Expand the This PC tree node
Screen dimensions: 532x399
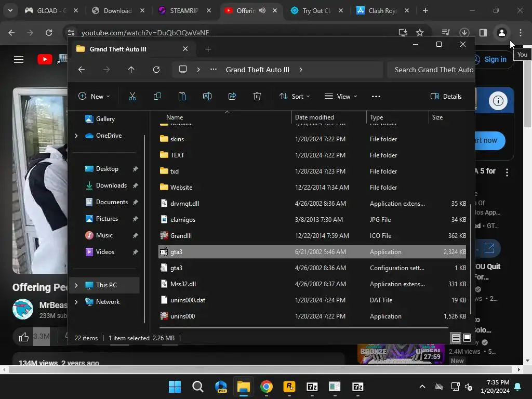(x=76, y=285)
